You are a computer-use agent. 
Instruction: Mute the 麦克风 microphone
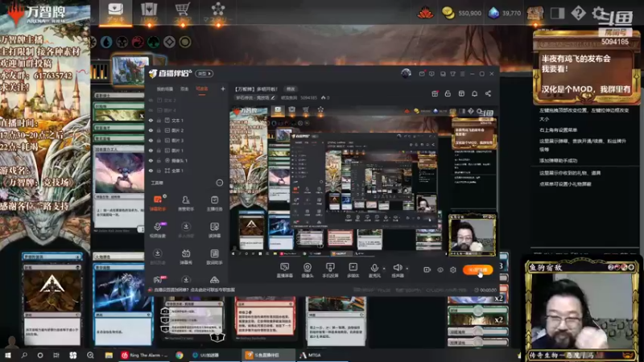(x=374, y=270)
